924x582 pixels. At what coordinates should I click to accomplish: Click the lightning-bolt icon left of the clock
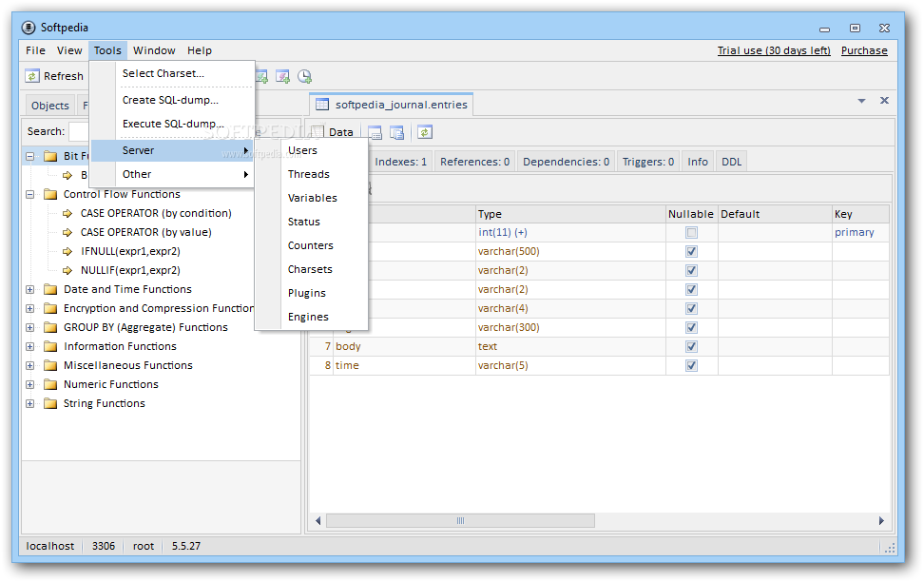coord(282,76)
